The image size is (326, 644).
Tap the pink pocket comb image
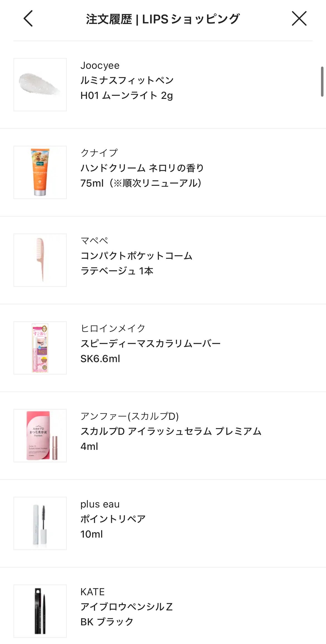[x=40, y=260]
